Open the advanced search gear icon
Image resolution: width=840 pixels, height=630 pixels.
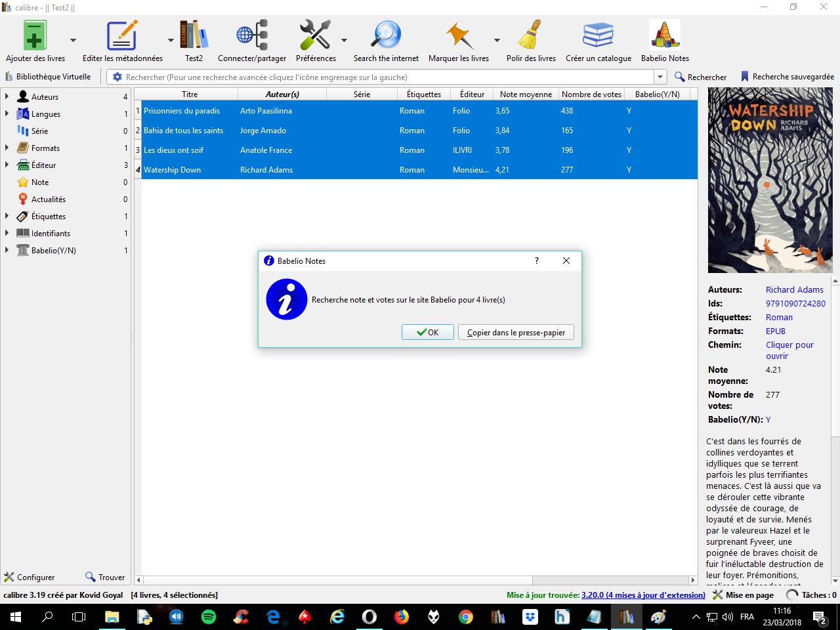117,77
